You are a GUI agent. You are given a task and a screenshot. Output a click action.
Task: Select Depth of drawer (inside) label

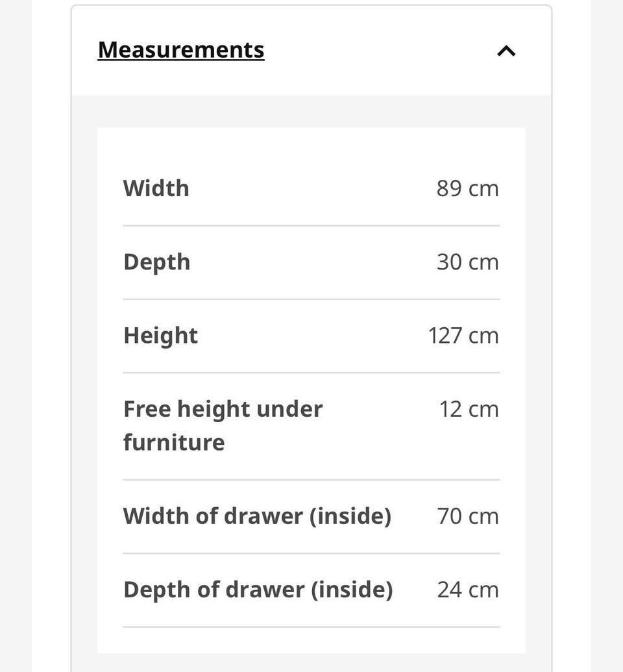pos(258,590)
